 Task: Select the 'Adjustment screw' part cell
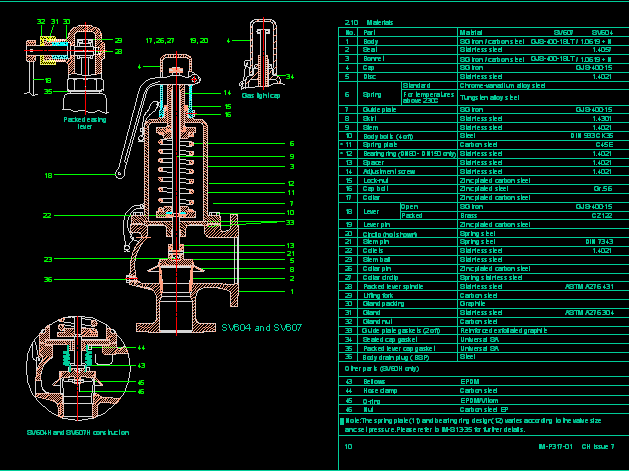(389, 171)
